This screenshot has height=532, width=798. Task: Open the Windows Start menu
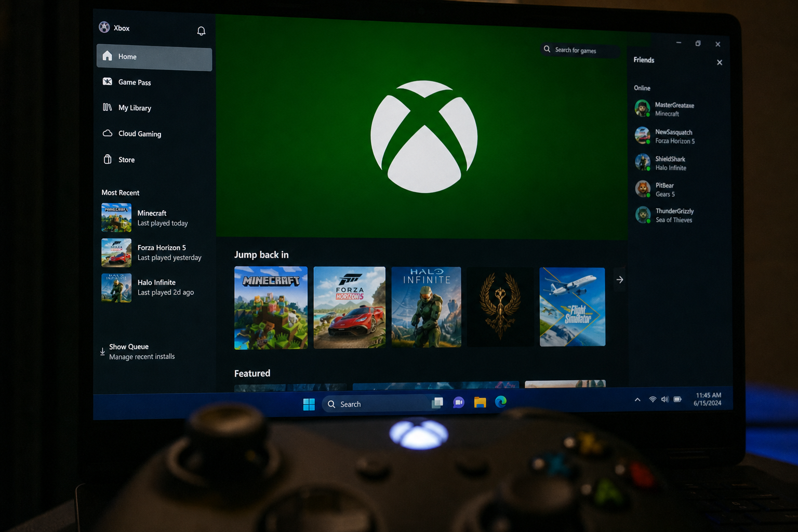309,404
